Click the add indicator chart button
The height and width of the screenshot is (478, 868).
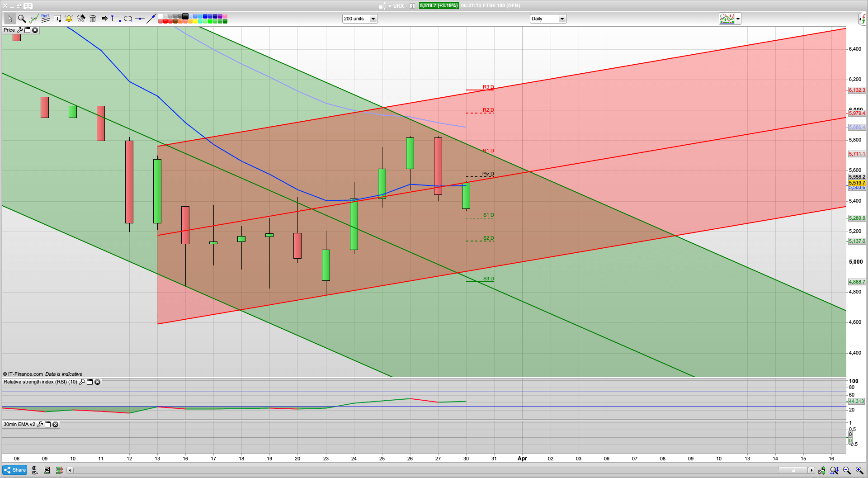pos(727,19)
